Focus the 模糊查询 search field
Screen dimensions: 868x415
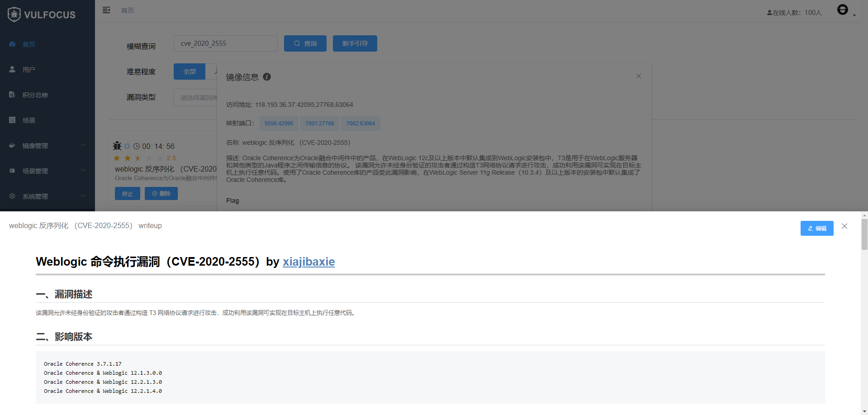[x=226, y=43]
